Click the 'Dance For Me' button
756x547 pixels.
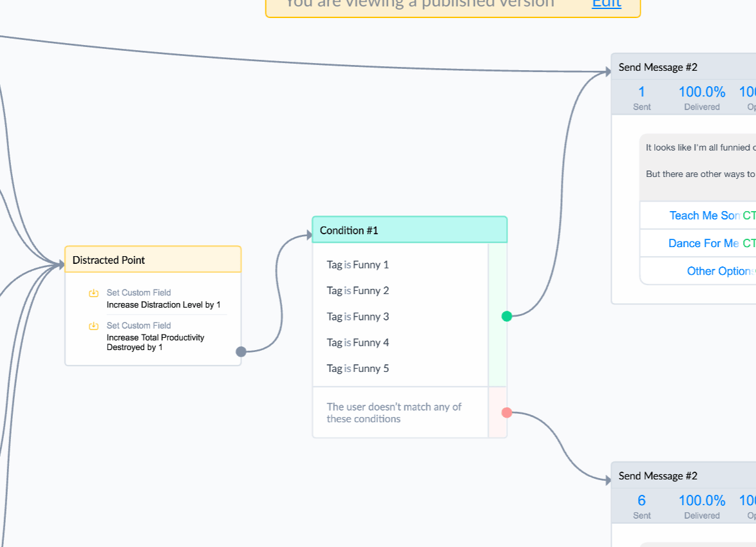(x=698, y=243)
